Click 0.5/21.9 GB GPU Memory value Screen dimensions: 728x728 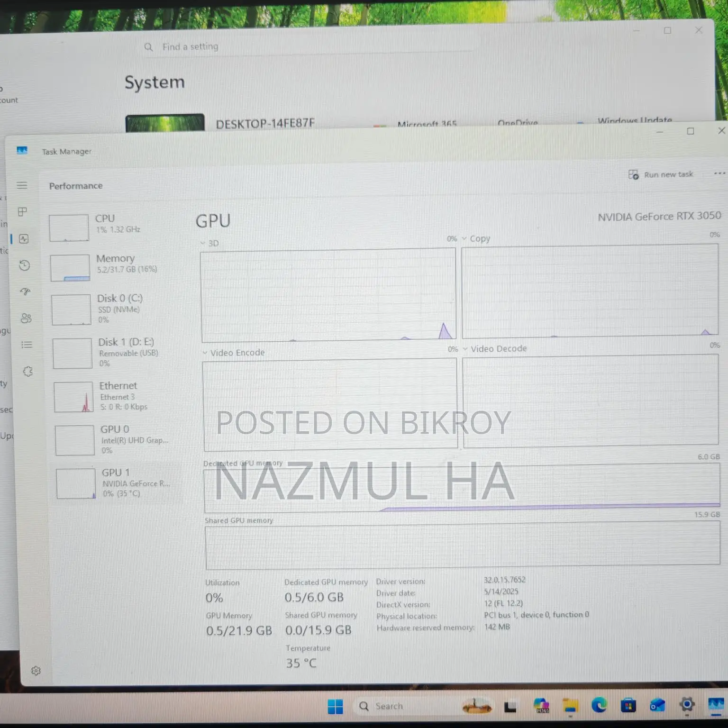click(239, 631)
